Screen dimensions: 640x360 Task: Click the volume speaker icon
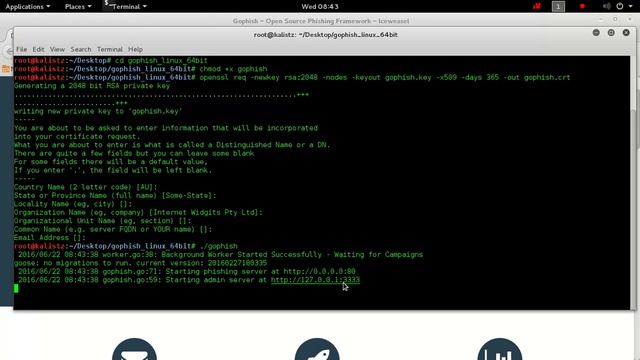click(x=607, y=7)
